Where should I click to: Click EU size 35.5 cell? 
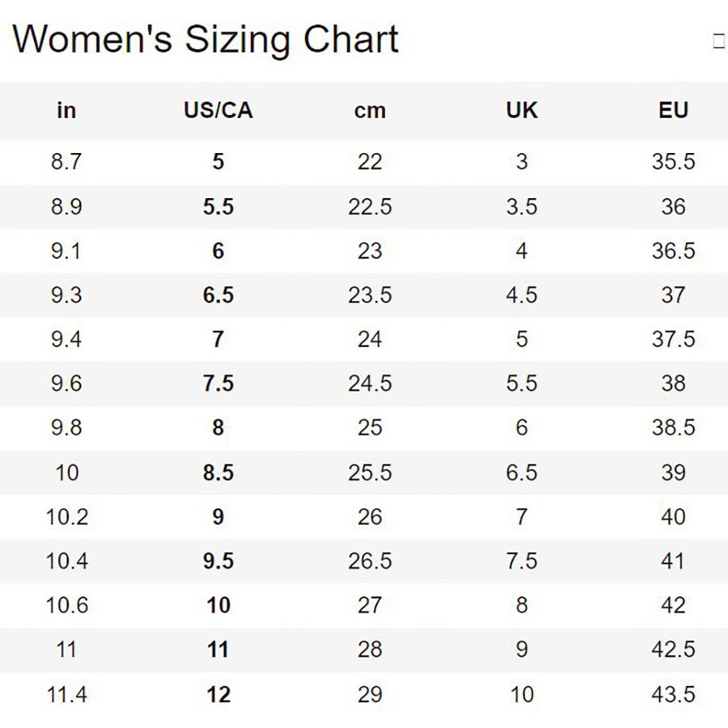(673, 162)
